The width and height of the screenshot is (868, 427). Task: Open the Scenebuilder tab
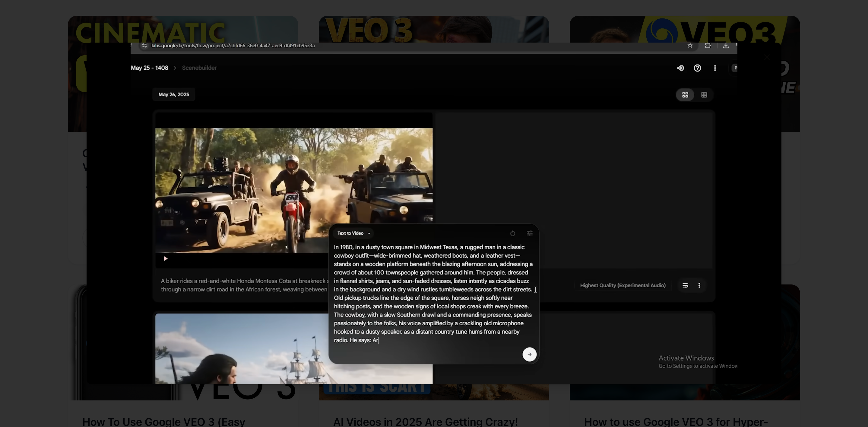click(x=199, y=68)
